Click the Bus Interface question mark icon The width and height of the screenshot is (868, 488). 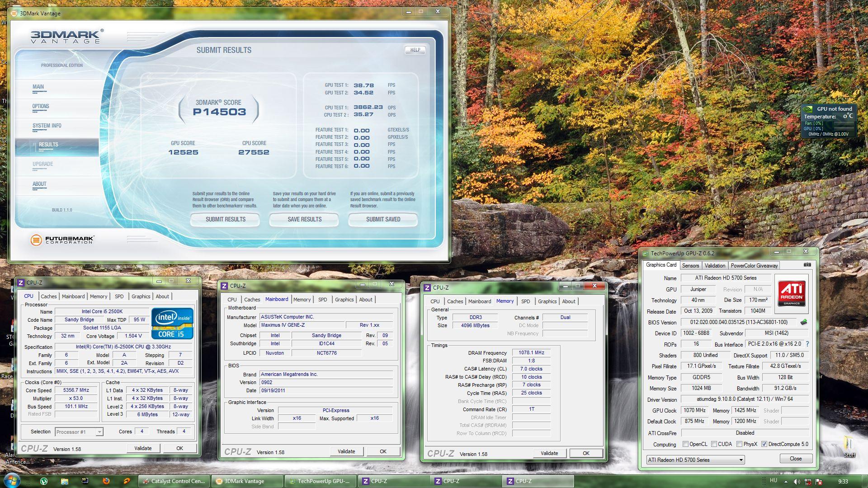click(x=807, y=344)
